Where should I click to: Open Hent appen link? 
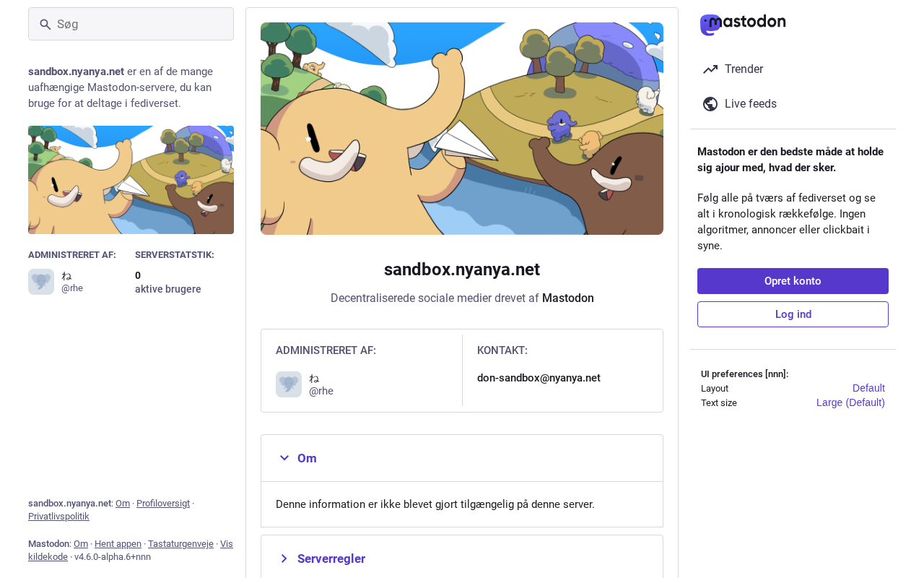[118, 544]
